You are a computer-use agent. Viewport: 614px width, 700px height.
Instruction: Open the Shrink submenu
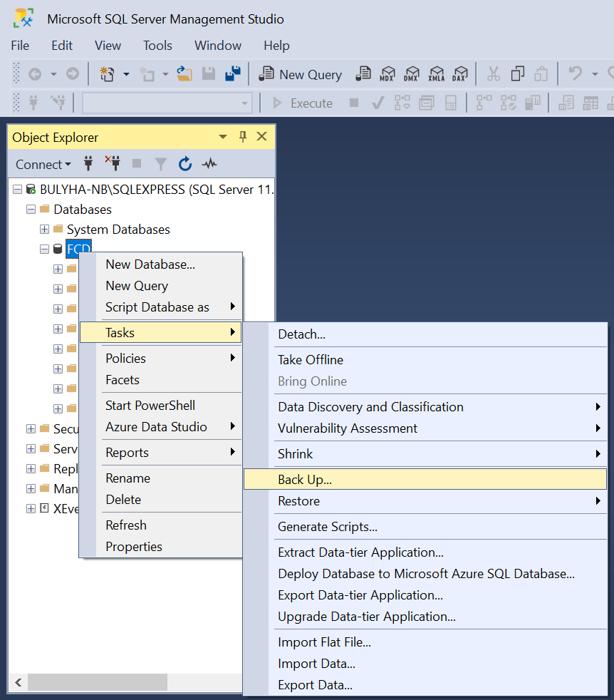click(425, 454)
